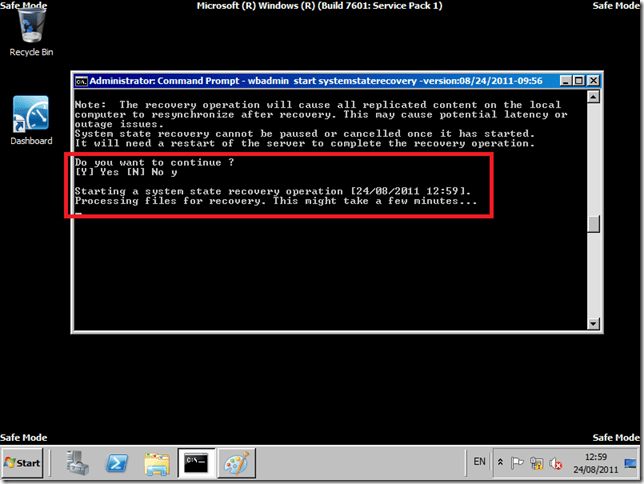Screen dimensions: 644x484
Task: Open the clock showing 12:59
Action: click(596, 463)
